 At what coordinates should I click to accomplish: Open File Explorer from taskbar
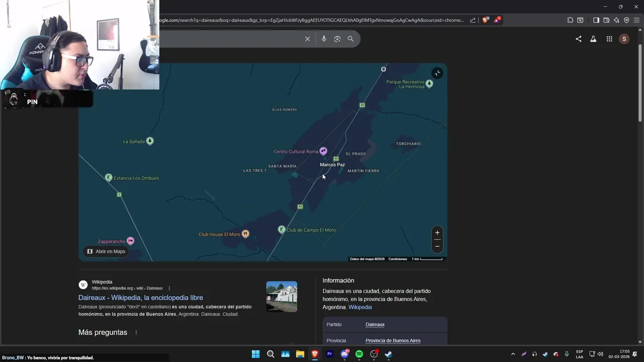300,354
